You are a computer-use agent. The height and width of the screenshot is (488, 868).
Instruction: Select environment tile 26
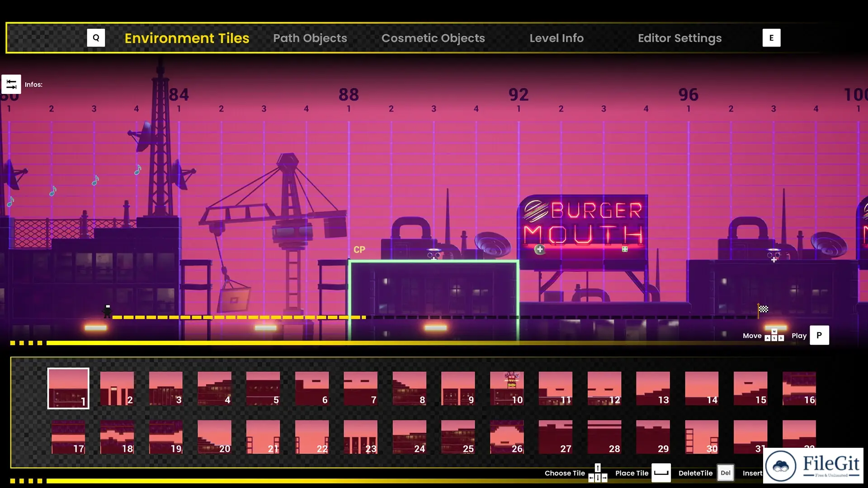(x=507, y=437)
